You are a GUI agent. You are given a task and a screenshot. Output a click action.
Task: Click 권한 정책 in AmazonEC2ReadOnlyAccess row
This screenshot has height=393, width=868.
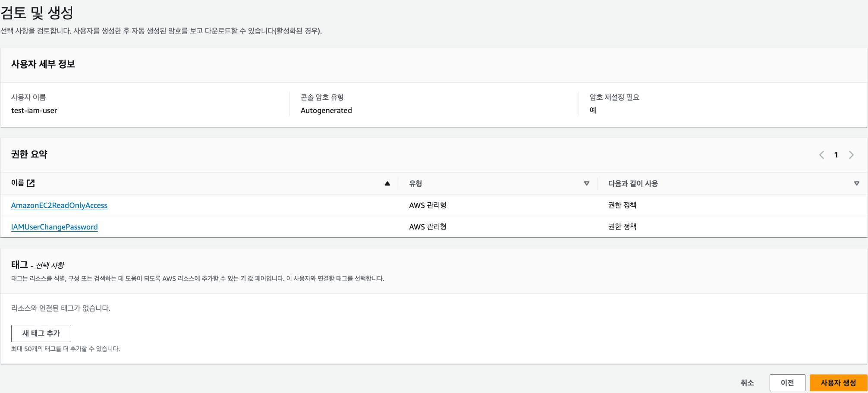[x=622, y=205]
